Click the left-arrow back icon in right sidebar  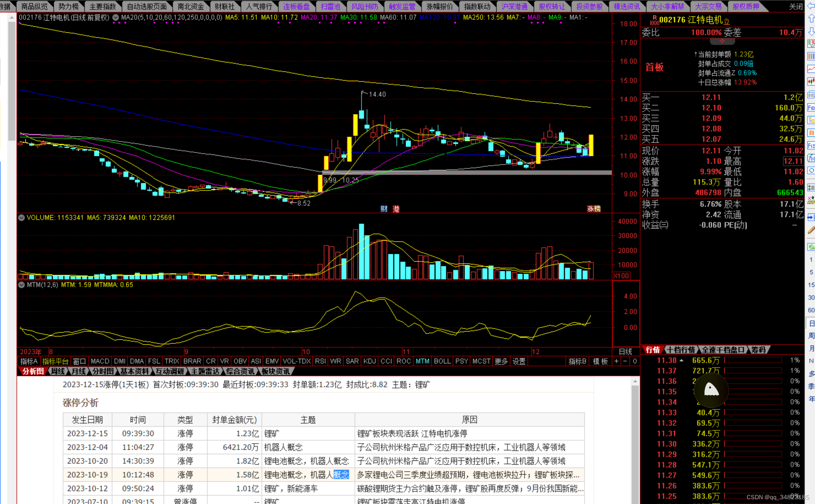point(811,6)
